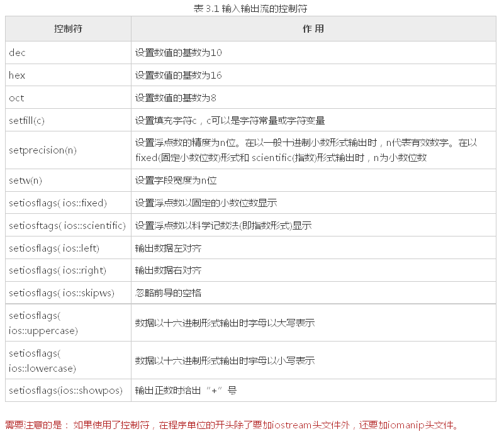Click the table title 表 3.1 输入输出流的控制符
The image size is (504, 434).
[x=250, y=8]
